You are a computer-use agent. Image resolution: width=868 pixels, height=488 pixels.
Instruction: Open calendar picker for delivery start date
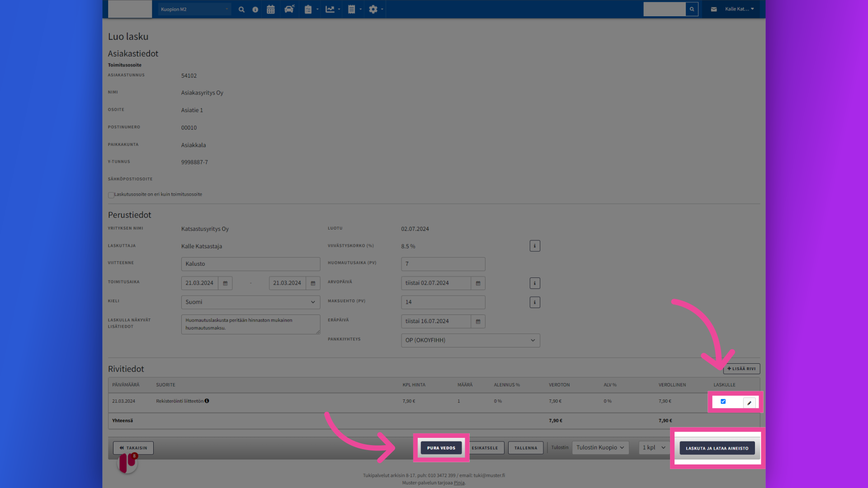(225, 283)
